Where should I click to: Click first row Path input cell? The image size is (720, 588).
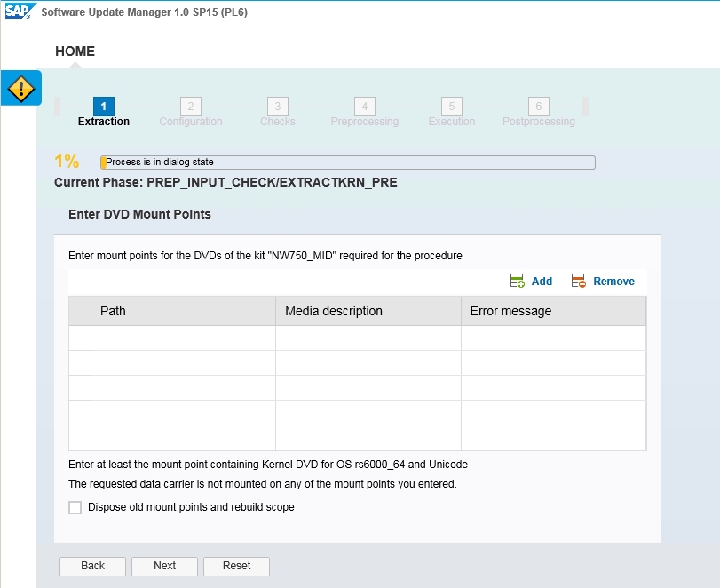[183, 338]
